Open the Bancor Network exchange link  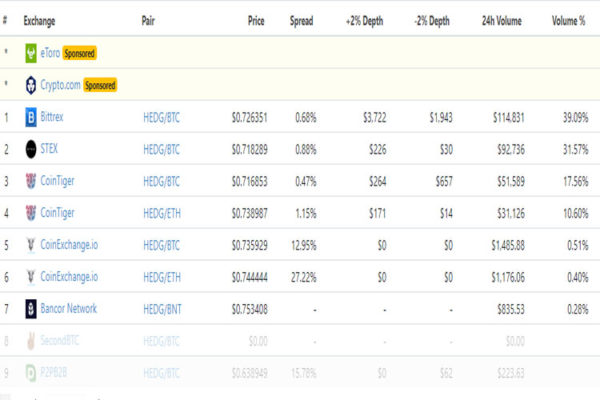click(x=69, y=308)
